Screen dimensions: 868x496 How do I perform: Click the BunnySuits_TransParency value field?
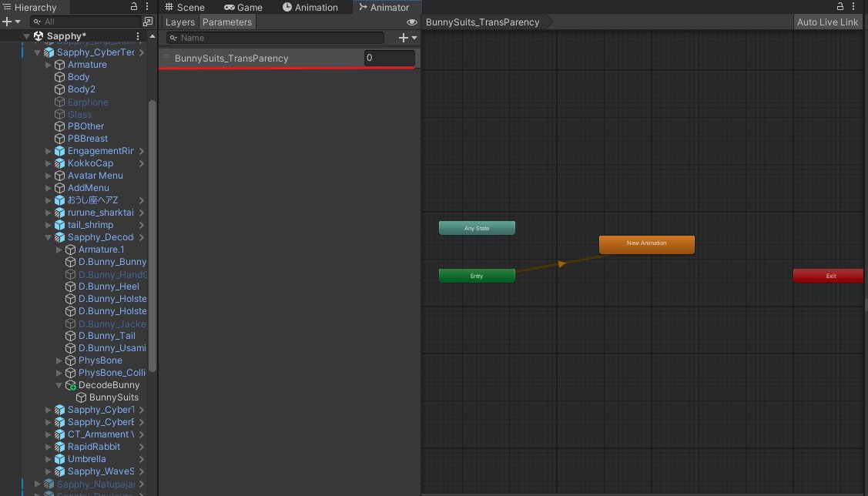389,58
